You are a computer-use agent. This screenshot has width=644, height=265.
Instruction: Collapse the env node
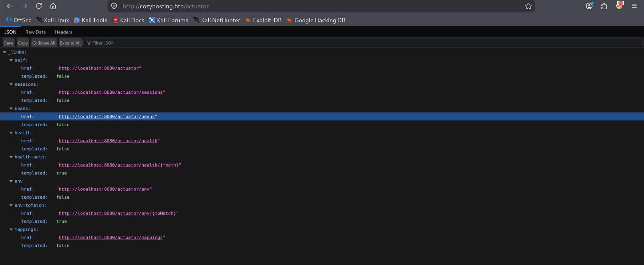click(x=11, y=181)
